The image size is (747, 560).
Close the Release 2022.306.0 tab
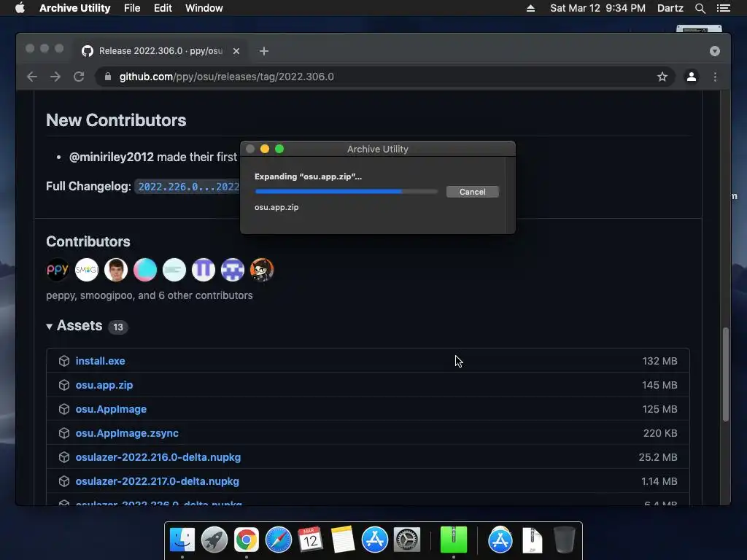tap(236, 51)
